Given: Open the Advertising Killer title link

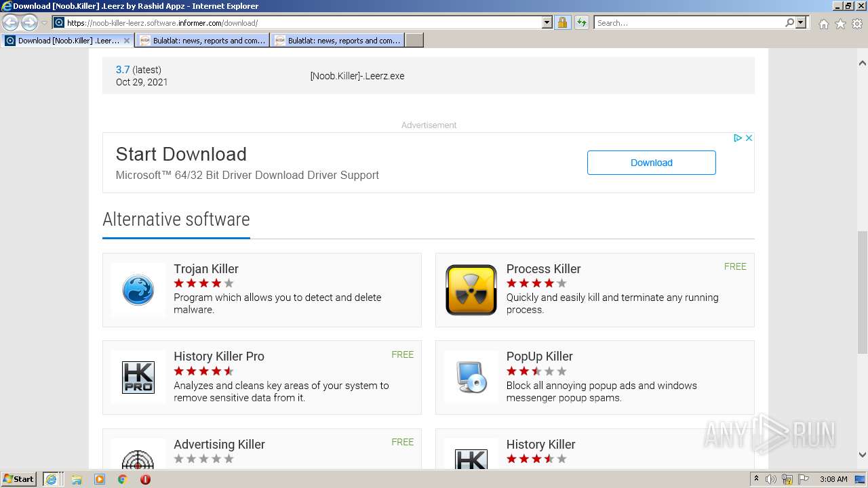Looking at the screenshot, I should point(219,445).
